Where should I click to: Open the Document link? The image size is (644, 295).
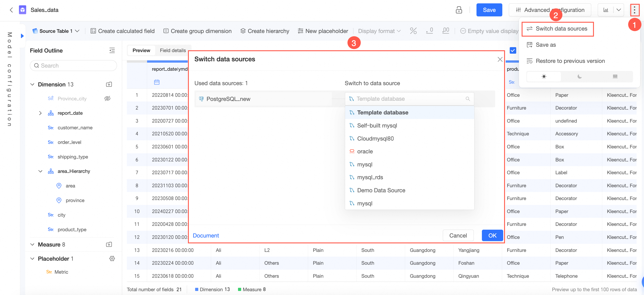click(x=205, y=236)
